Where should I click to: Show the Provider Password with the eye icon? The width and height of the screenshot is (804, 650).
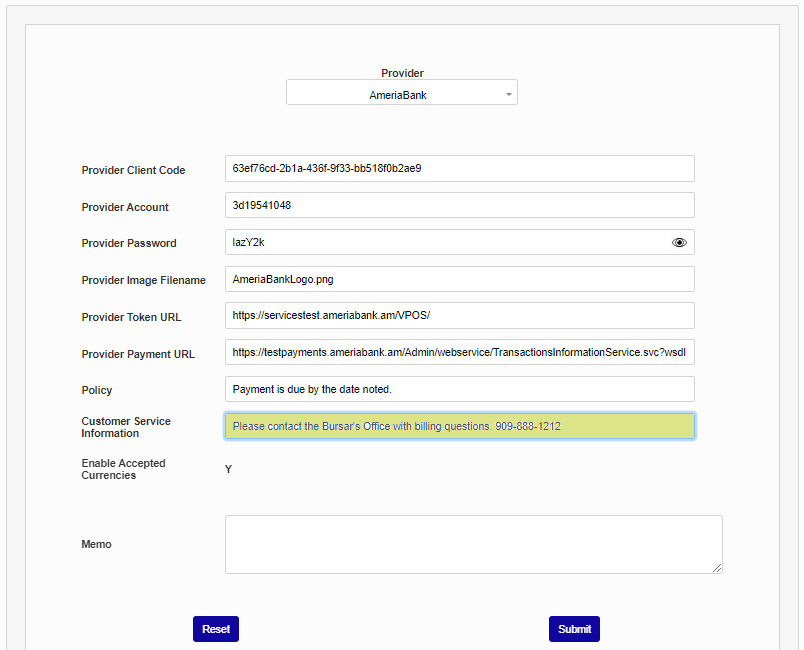(679, 242)
